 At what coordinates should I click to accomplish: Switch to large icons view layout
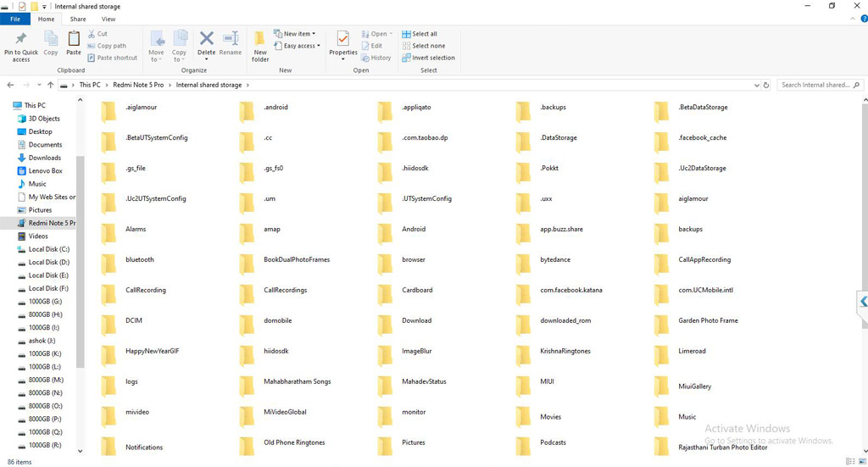(x=862, y=461)
